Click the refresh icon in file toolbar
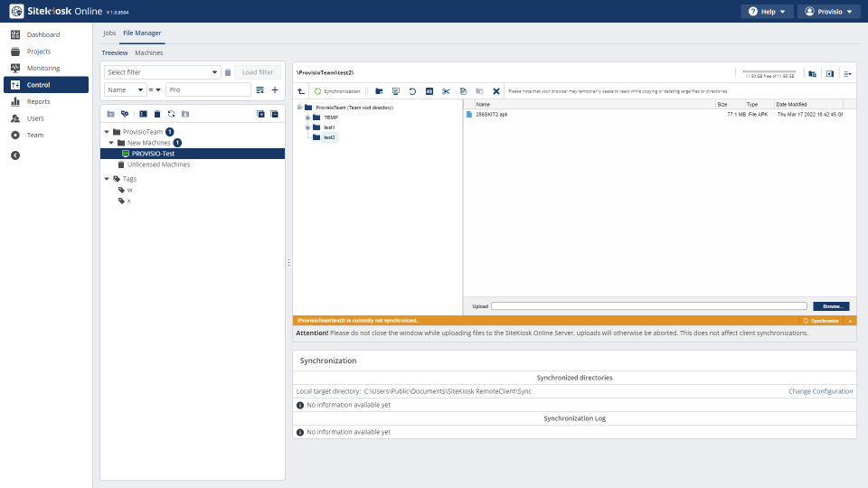The width and height of the screenshot is (868, 488). pos(412,91)
